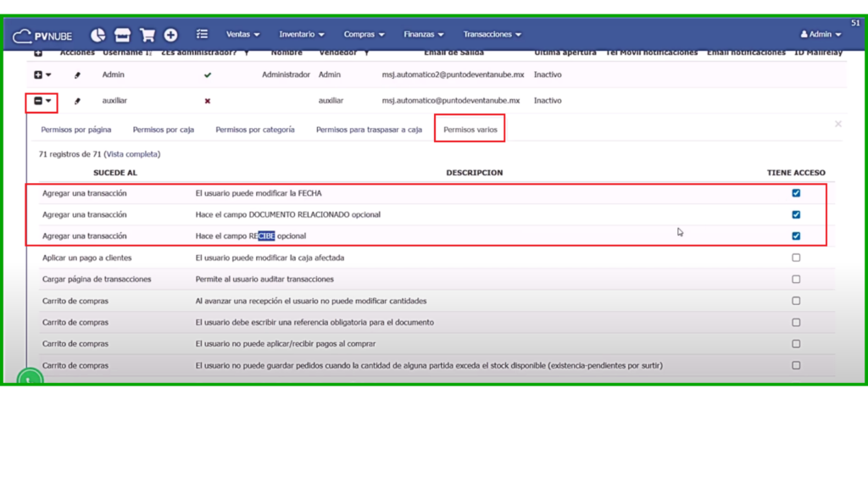The height and width of the screenshot is (488, 868).
Task: Click the PVNUBE cloud logo
Action: point(42,35)
